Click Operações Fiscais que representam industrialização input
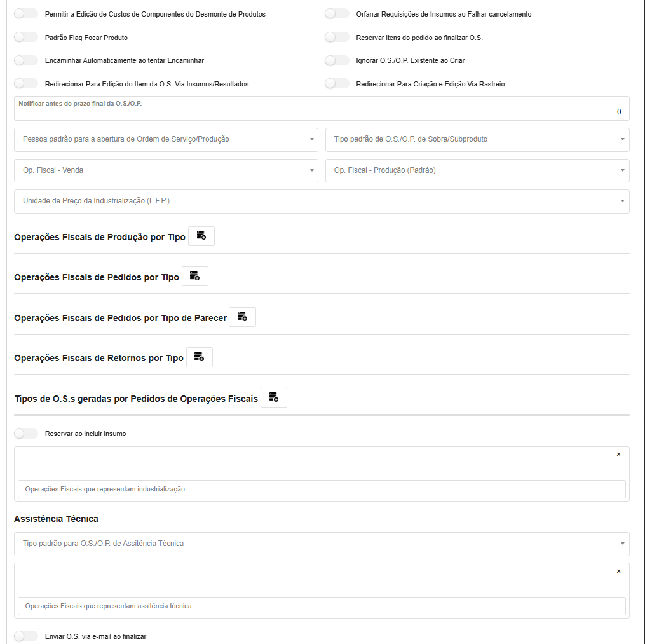Image resolution: width=645 pixels, height=644 pixels. tap(322, 489)
